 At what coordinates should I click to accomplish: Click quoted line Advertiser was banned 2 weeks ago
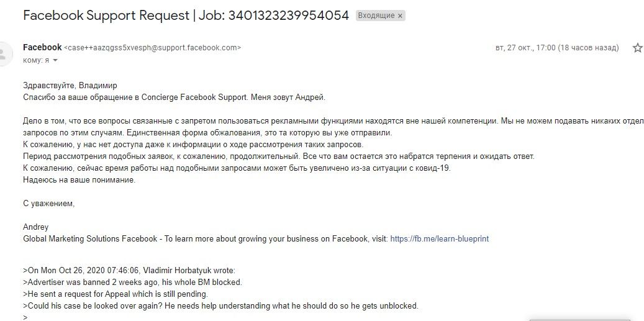132,282
